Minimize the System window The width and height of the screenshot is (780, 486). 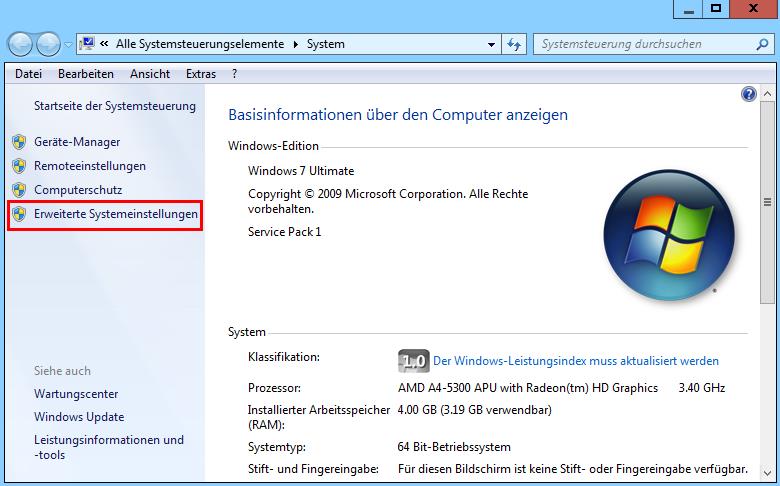tap(688, 9)
